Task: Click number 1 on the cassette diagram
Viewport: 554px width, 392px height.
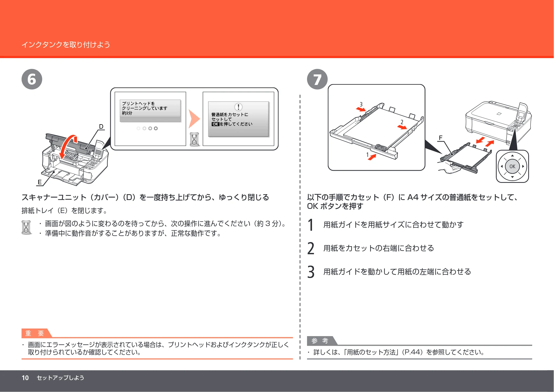Action: [367, 155]
